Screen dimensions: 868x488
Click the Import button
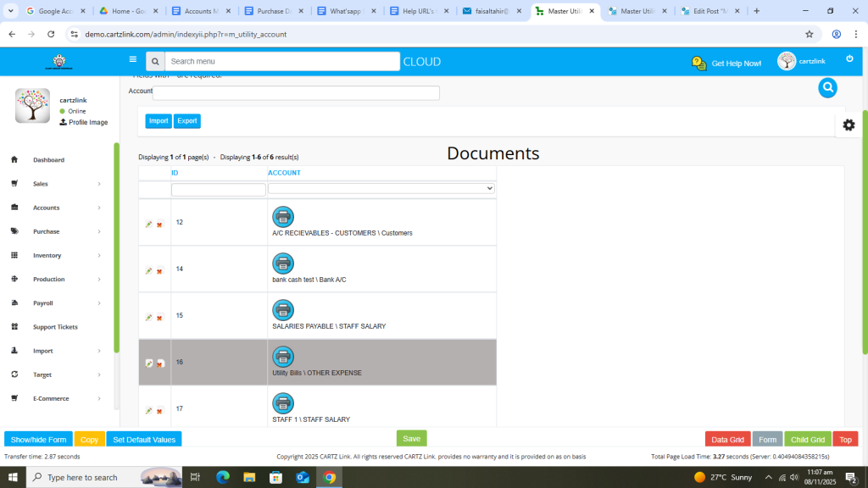pos(159,121)
